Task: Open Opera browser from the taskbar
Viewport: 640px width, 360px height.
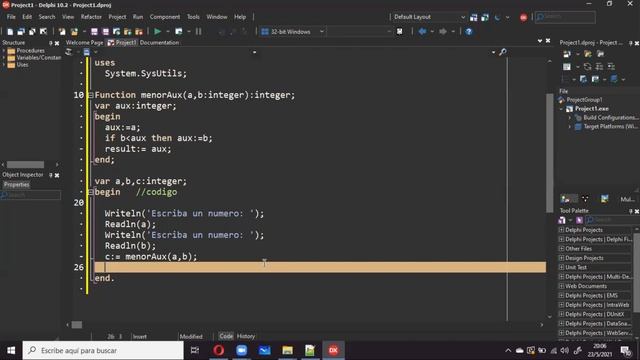Action: [x=219, y=350]
